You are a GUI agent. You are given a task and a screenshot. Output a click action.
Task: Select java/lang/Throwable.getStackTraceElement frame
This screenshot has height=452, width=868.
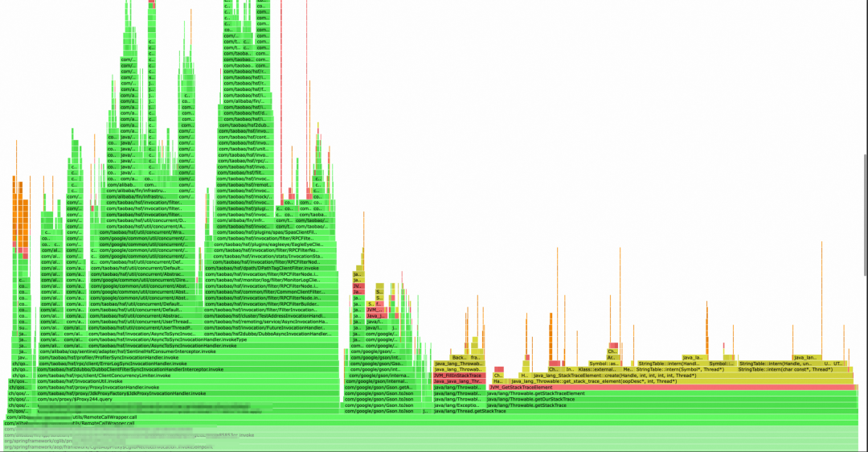tap(673, 393)
